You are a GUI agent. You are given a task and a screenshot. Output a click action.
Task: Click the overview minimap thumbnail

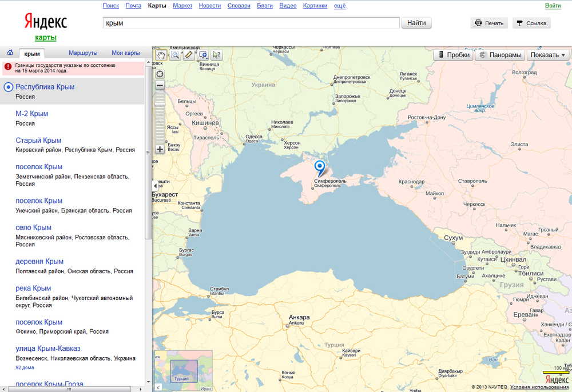[x=184, y=371]
